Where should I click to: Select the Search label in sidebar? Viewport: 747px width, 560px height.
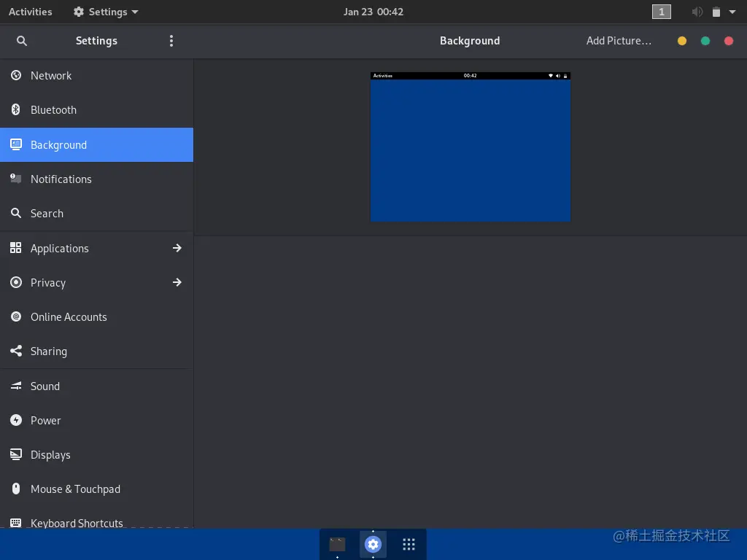[47, 214]
